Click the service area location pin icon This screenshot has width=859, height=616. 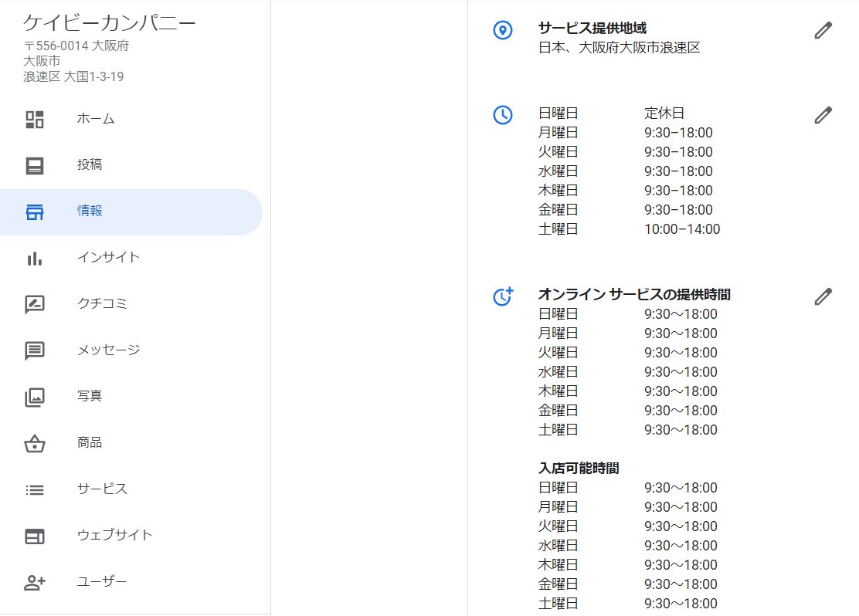tap(502, 30)
